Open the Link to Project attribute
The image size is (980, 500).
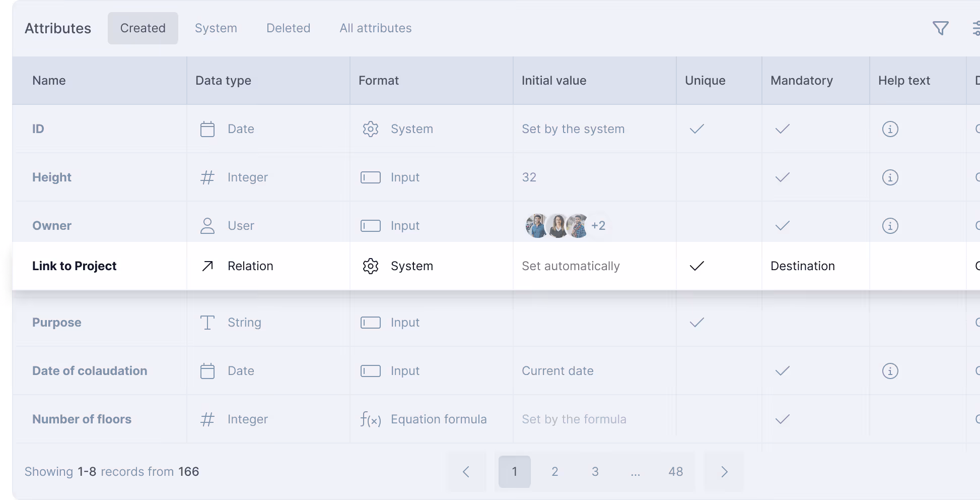[x=75, y=266]
